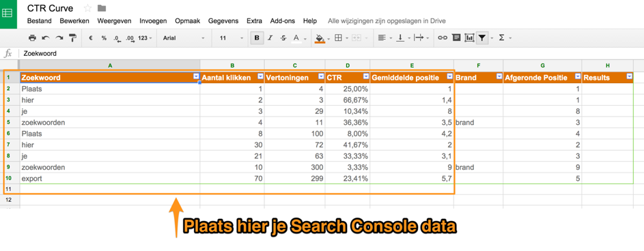Viewport: 644px width, 251px height.
Task: Rename the CTR Curve title
Action: [50, 8]
